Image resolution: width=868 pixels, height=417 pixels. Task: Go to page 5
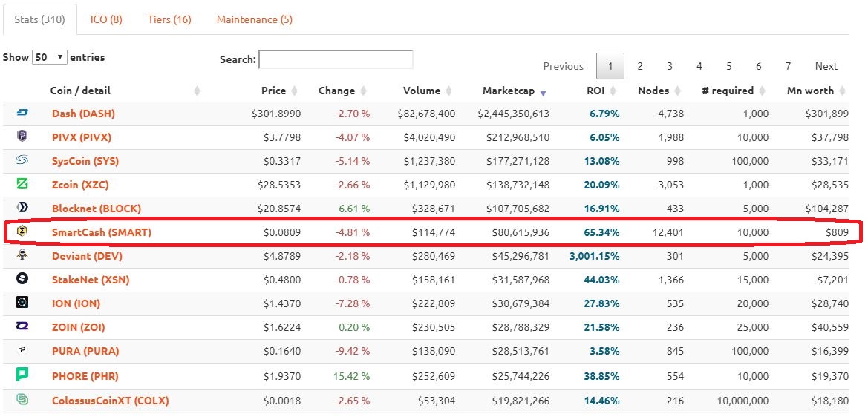pos(728,66)
